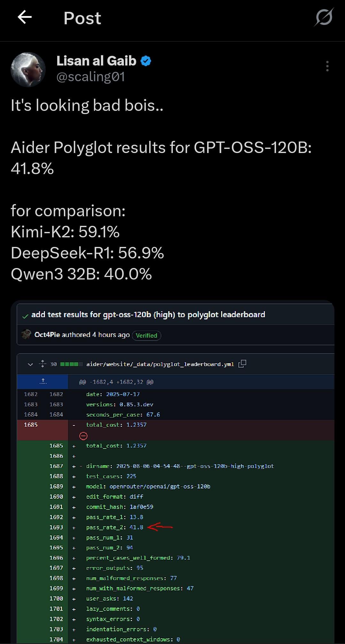345x644 pixels.
Task: Expand hidden lines above with the up-arrow
Action: 43,382
